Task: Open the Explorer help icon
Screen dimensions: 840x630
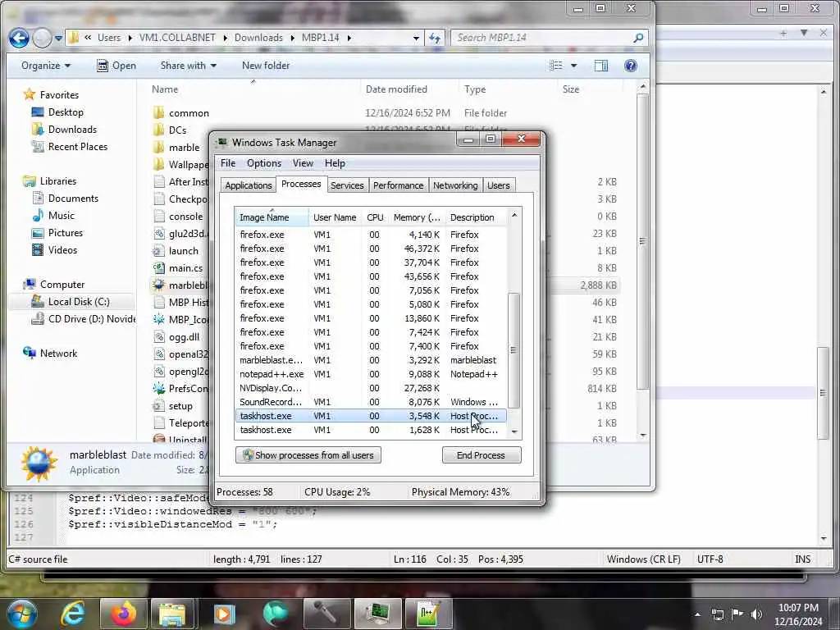Action: (x=631, y=66)
